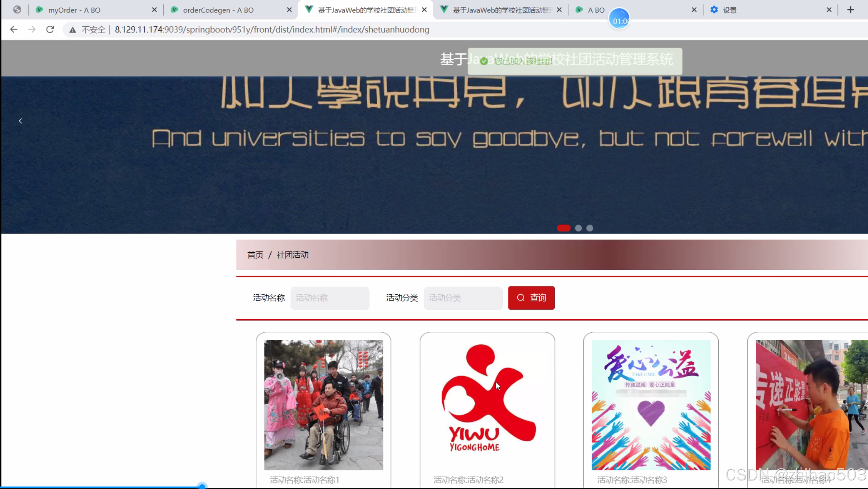Open a new tab with plus icon
This screenshot has height=489, width=868.
(x=850, y=10)
